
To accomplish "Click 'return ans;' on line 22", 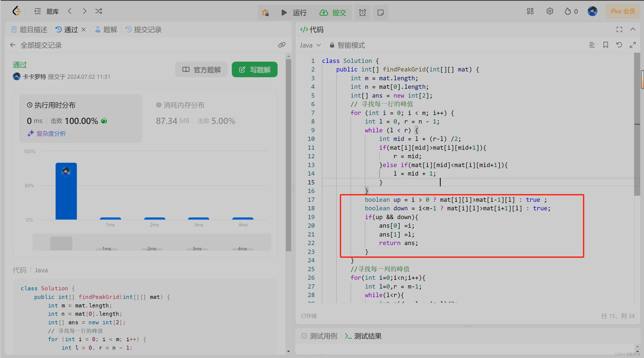I will point(398,243).
